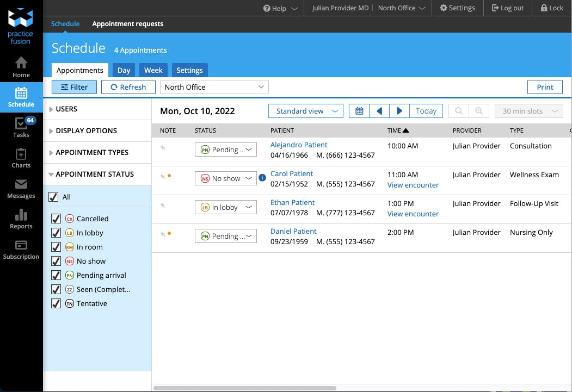Open the calendar date picker icon
This screenshot has width=572, height=392.
pos(359,110)
